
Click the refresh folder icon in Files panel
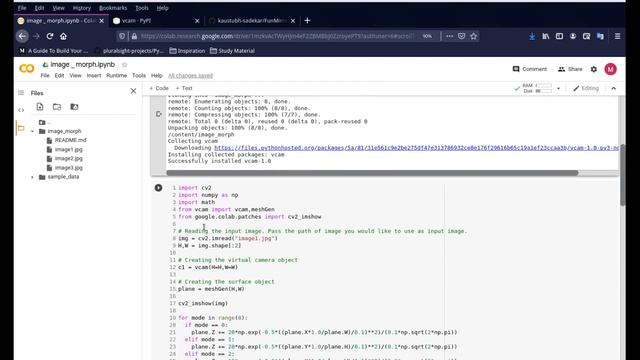[x=57, y=107]
